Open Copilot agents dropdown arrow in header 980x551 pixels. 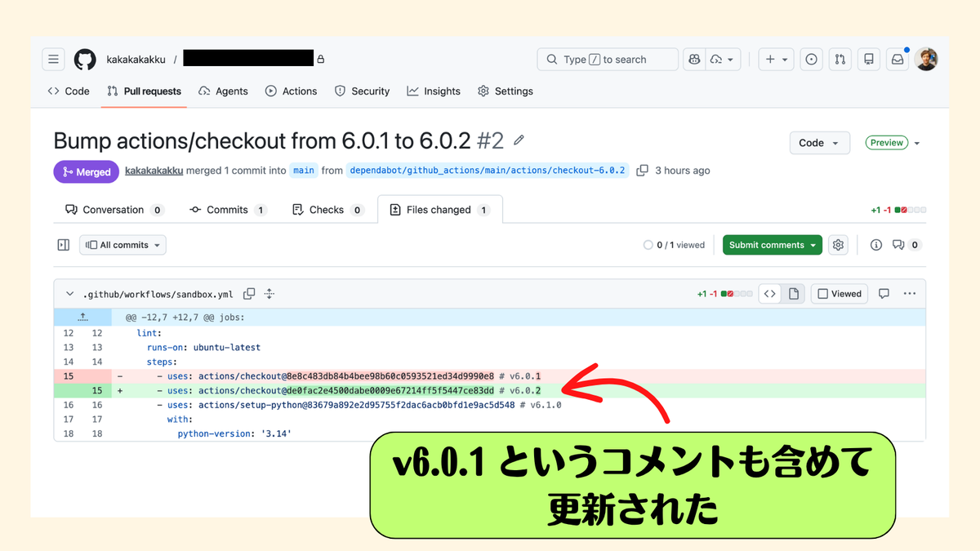click(x=723, y=60)
